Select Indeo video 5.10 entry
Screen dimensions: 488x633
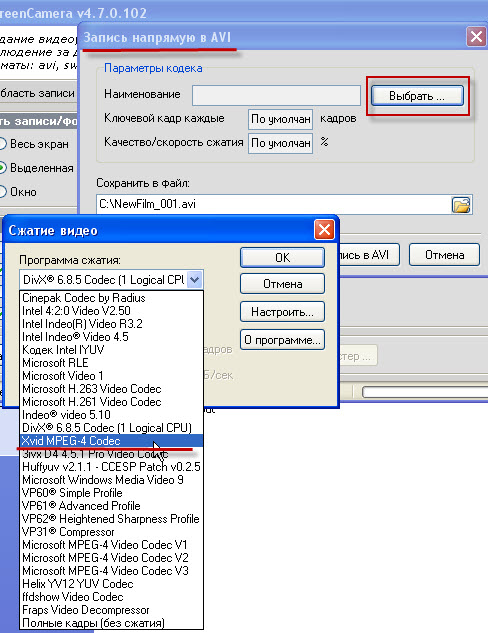pyautogui.click(x=111, y=415)
